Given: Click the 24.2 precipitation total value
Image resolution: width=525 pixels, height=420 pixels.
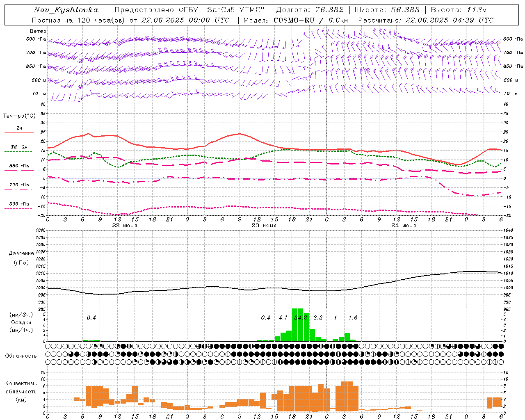Looking at the screenshot, I should point(301,317).
